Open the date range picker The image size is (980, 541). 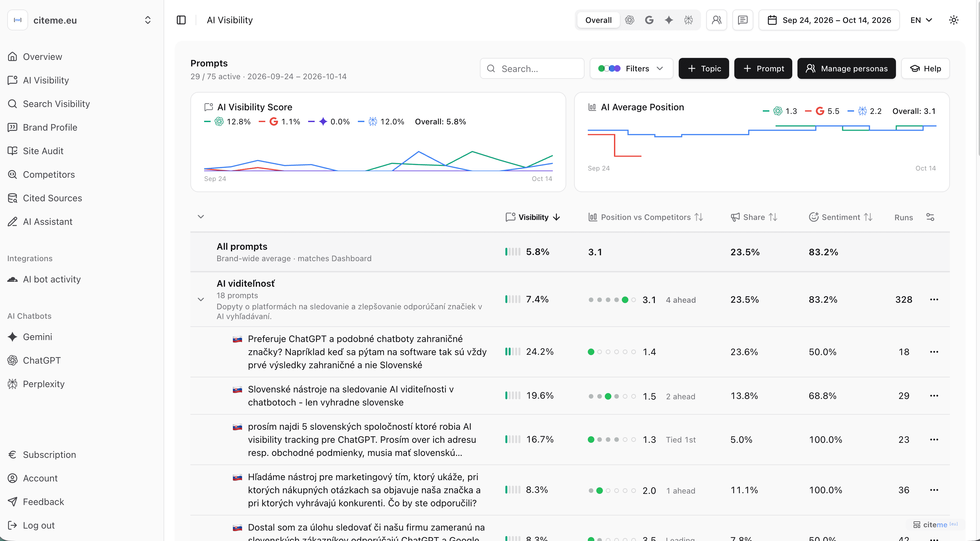coord(829,20)
